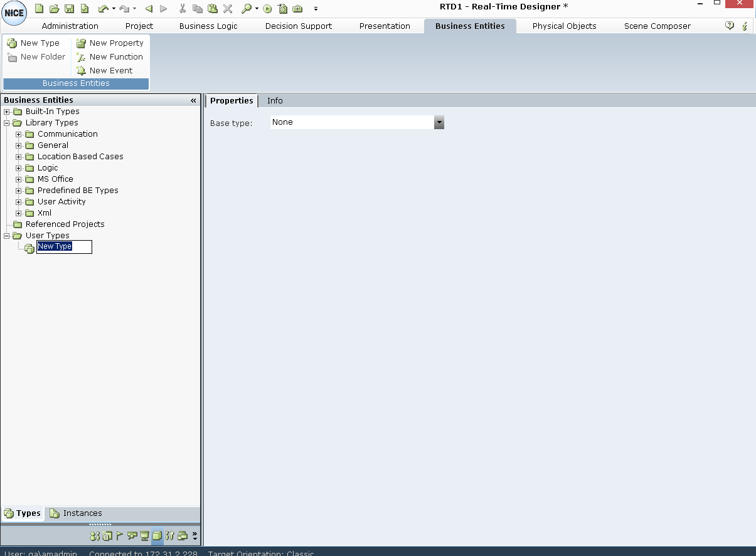Collapse the User Types folder

[7, 236]
